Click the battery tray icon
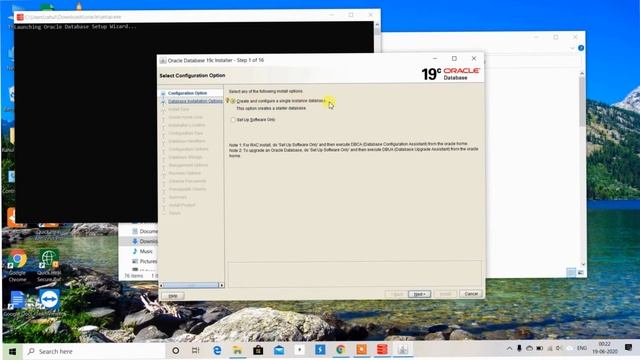The height and width of the screenshot is (360, 640). coord(540,348)
